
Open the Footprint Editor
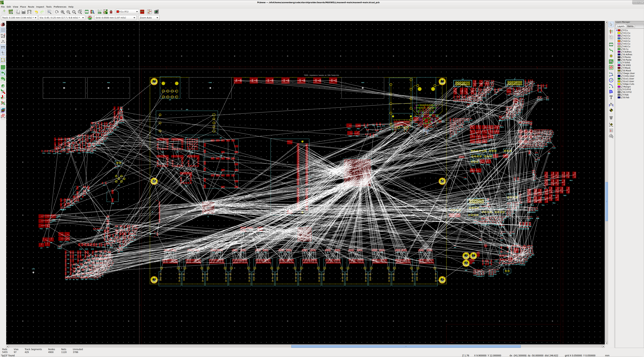coord(87,12)
